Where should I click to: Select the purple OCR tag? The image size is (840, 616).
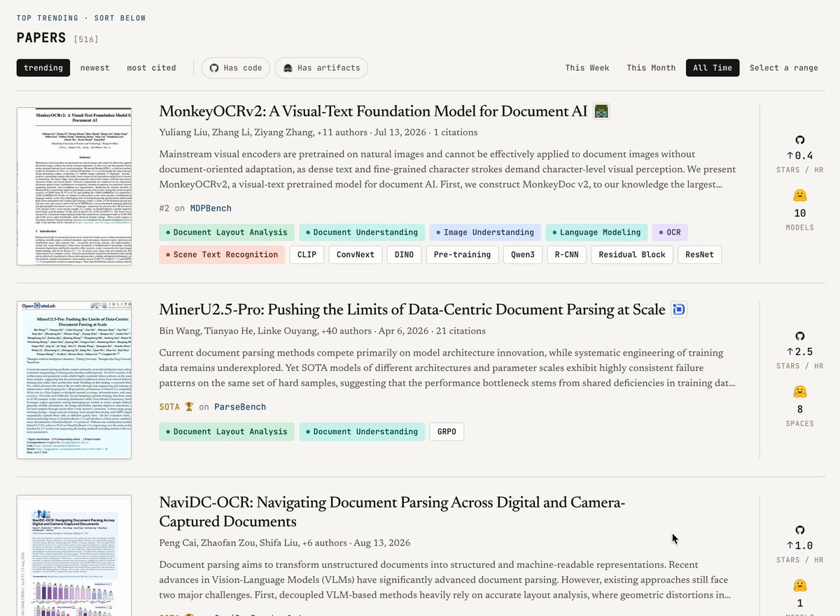point(670,232)
